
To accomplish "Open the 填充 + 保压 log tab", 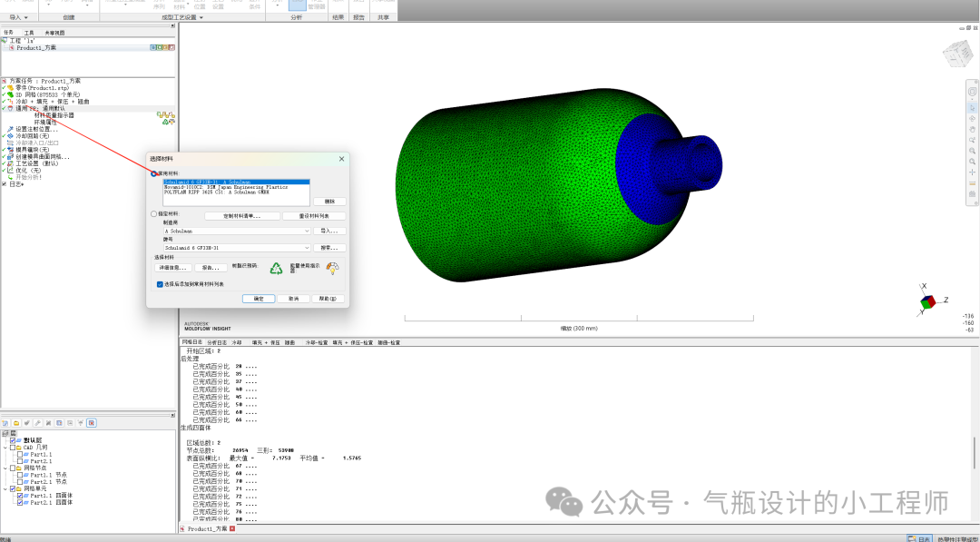I will click(x=265, y=342).
